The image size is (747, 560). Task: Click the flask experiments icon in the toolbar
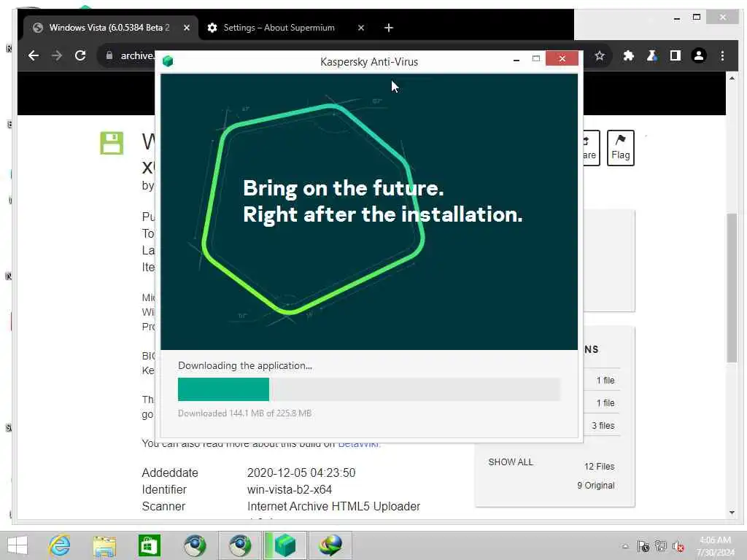pyautogui.click(x=651, y=55)
